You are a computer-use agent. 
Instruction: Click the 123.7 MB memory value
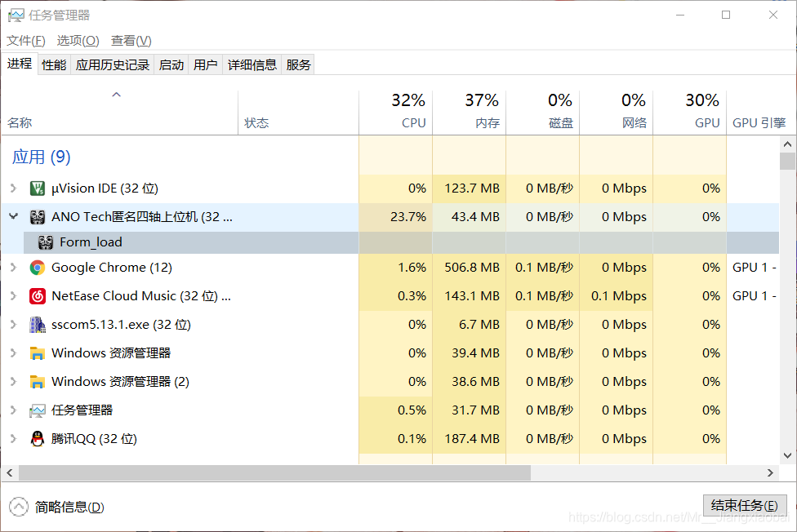(x=472, y=188)
